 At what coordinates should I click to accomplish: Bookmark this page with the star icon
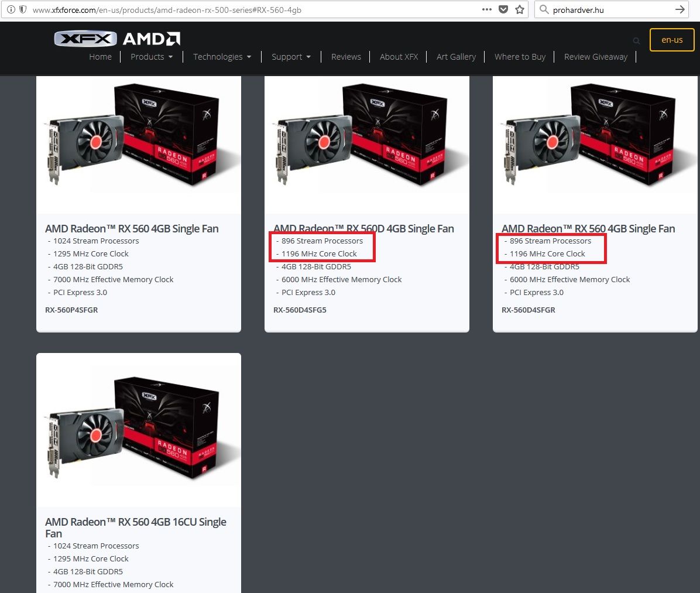(520, 9)
